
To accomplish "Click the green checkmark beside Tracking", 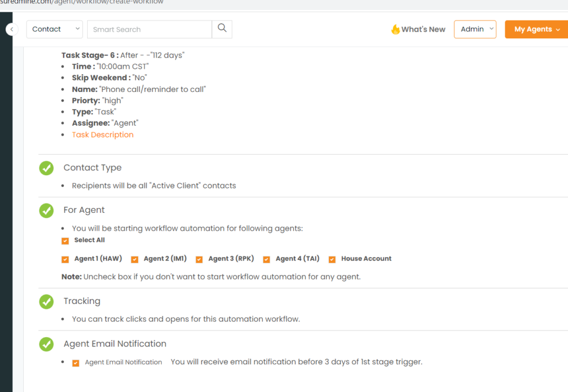I will [46, 302].
